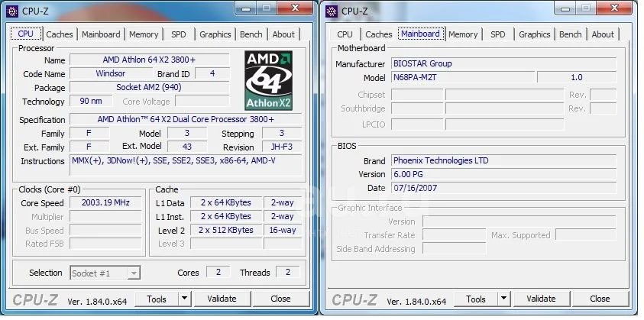Click Close button in left window
The width and height of the screenshot is (644, 320).
tap(281, 299)
